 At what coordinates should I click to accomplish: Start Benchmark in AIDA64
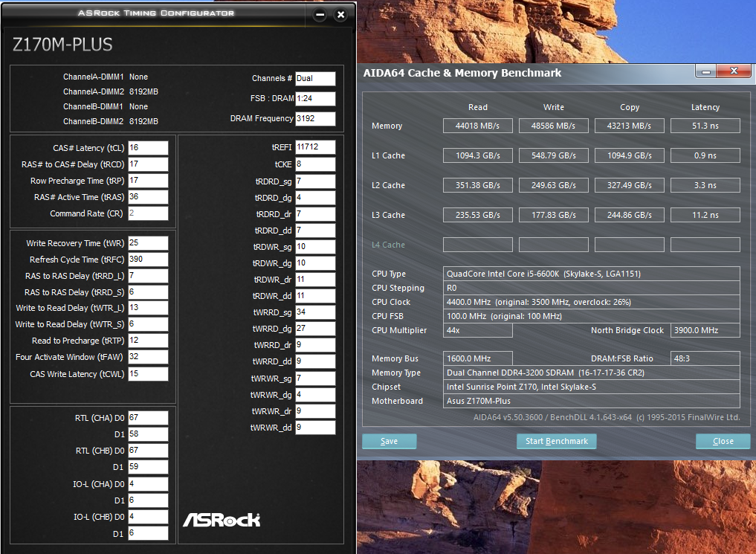pyautogui.click(x=556, y=441)
